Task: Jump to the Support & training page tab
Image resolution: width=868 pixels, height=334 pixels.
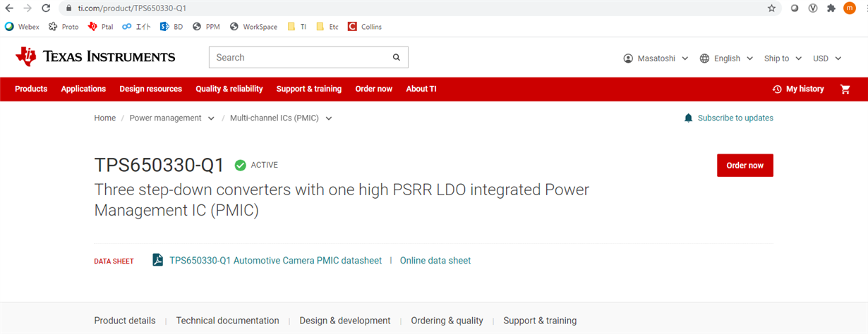Action: pos(540,321)
